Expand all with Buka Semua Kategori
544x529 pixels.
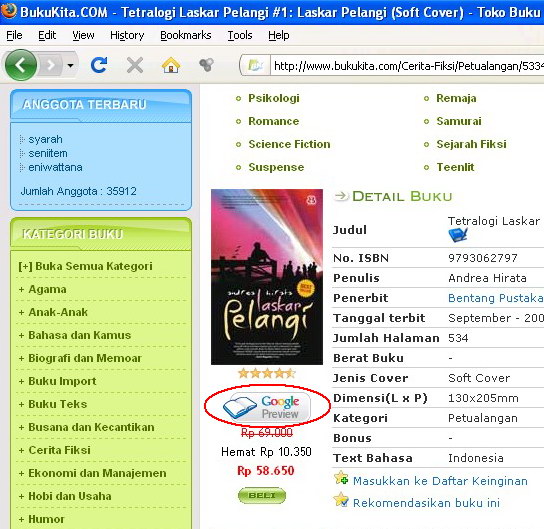tap(85, 266)
